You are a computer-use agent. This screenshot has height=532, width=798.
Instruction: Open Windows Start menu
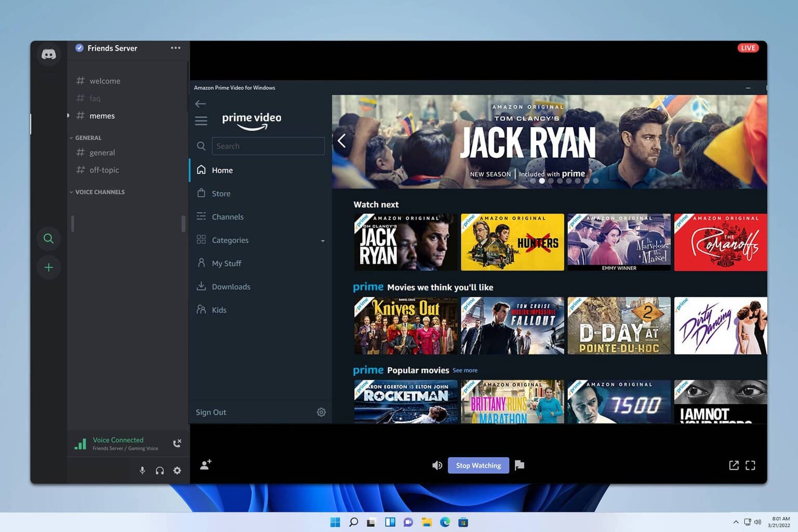click(335, 522)
